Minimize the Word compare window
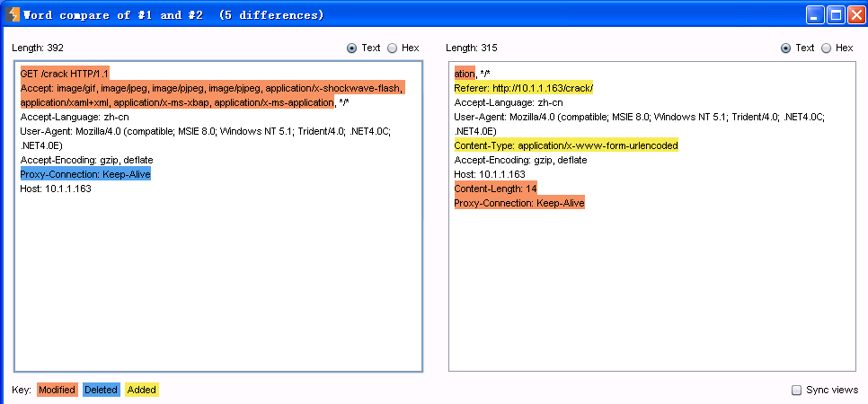The height and width of the screenshot is (404, 868). (815, 15)
